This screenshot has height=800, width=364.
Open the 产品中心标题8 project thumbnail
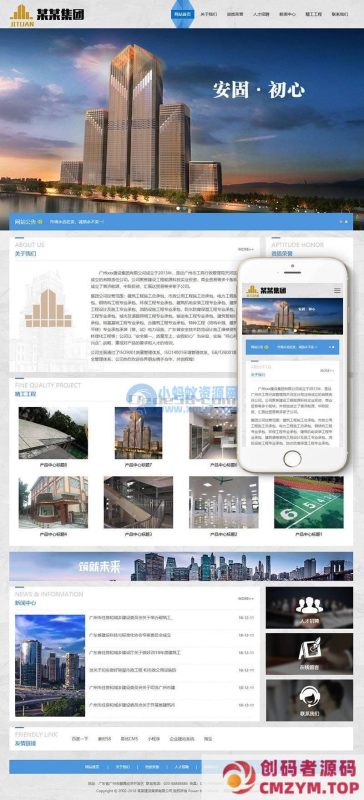tap(53, 433)
